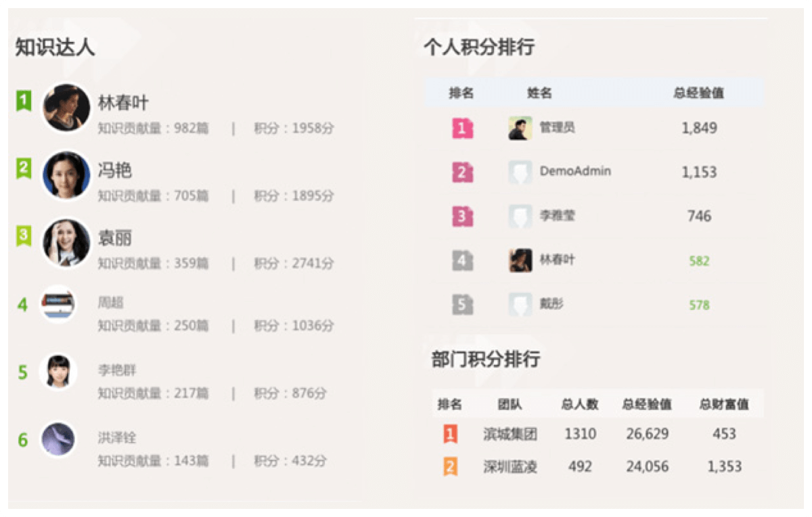Open 林春叶's profile photo in 知识达人

click(66, 108)
